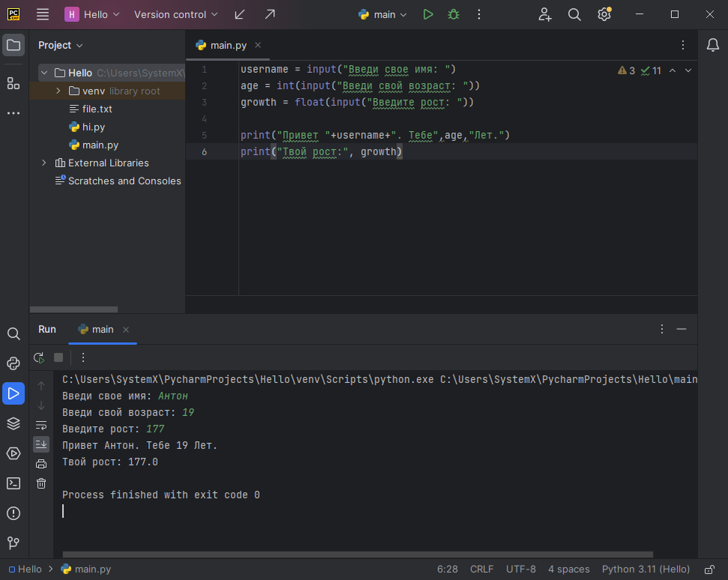Open Code With Me add-user icon
The image size is (728, 580).
click(x=545, y=14)
